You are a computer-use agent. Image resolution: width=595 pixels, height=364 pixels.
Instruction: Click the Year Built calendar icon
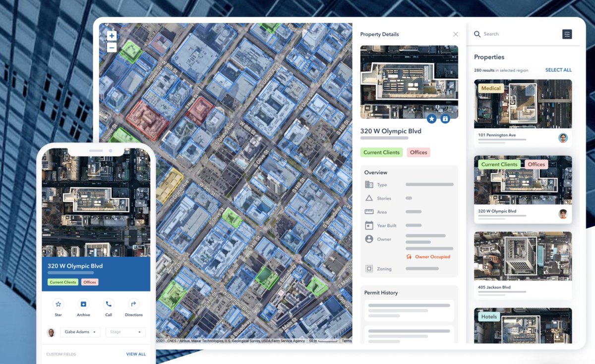(x=369, y=225)
